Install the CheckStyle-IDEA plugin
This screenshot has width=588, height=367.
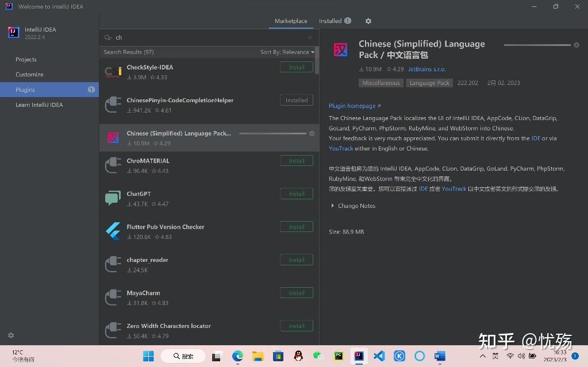click(x=297, y=67)
